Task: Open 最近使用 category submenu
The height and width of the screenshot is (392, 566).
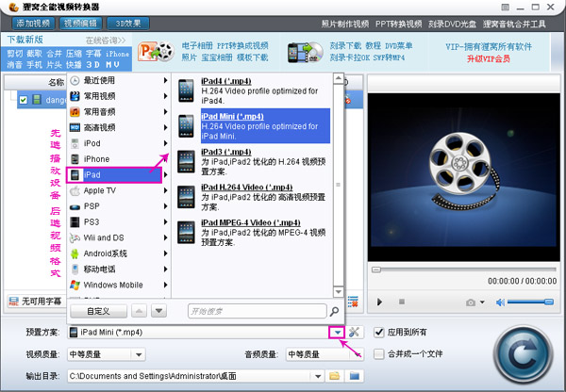Action: coord(119,80)
